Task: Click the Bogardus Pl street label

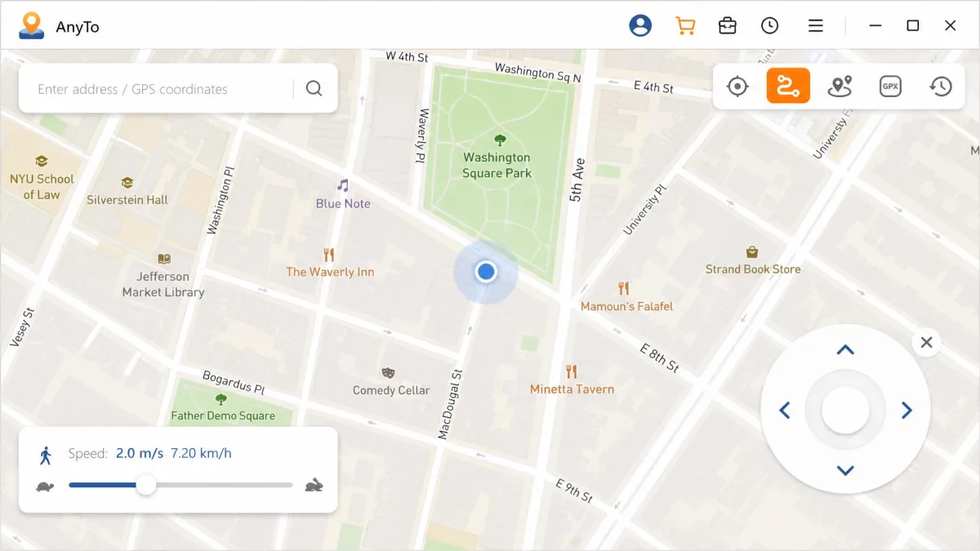Action: click(x=234, y=384)
